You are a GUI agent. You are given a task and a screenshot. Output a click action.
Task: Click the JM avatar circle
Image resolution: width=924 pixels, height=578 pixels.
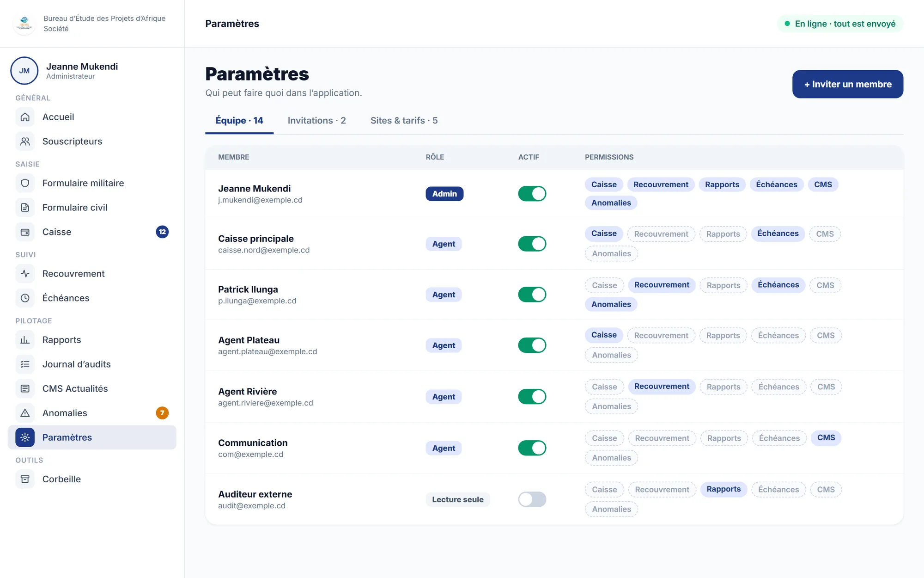tap(24, 71)
